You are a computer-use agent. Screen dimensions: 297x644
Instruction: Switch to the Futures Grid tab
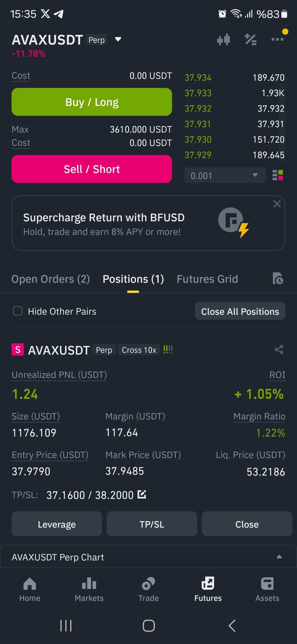pos(207,279)
